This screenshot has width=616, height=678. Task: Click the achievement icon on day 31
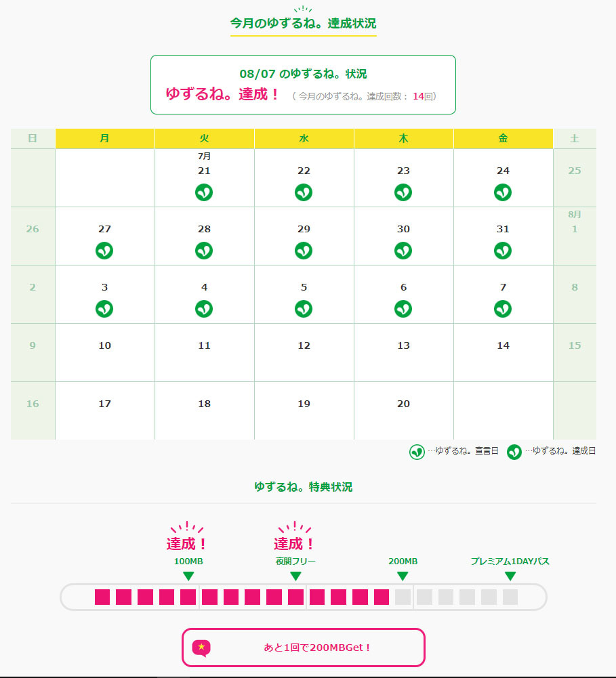pos(503,251)
